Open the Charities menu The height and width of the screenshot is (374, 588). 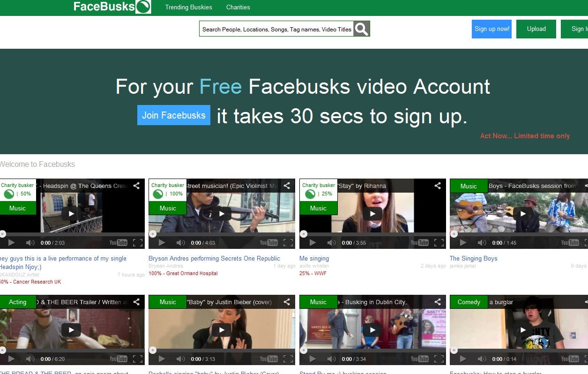pyautogui.click(x=238, y=7)
